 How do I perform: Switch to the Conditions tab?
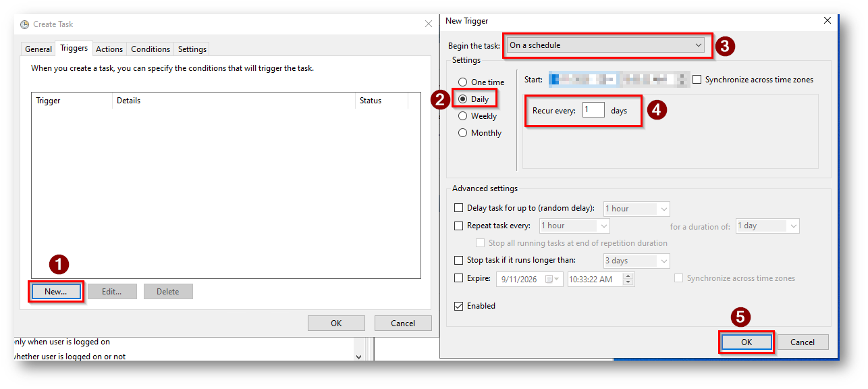[151, 49]
